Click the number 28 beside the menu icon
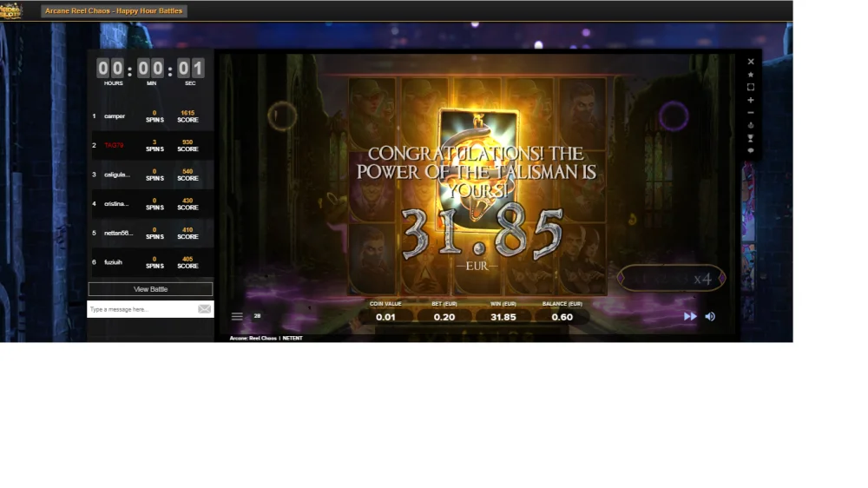The width and height of the screenshot is (868, 488). (258, 316)
